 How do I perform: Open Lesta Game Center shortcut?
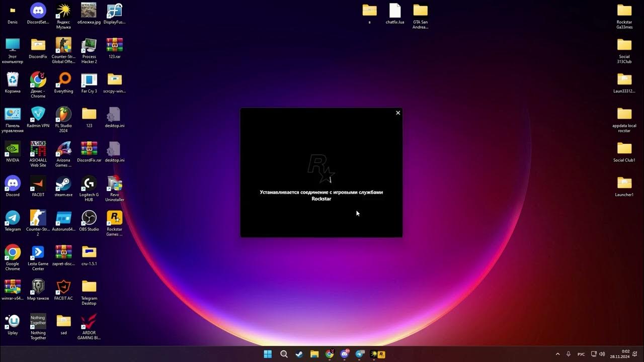pyautogui.click(x=38, y=257)
